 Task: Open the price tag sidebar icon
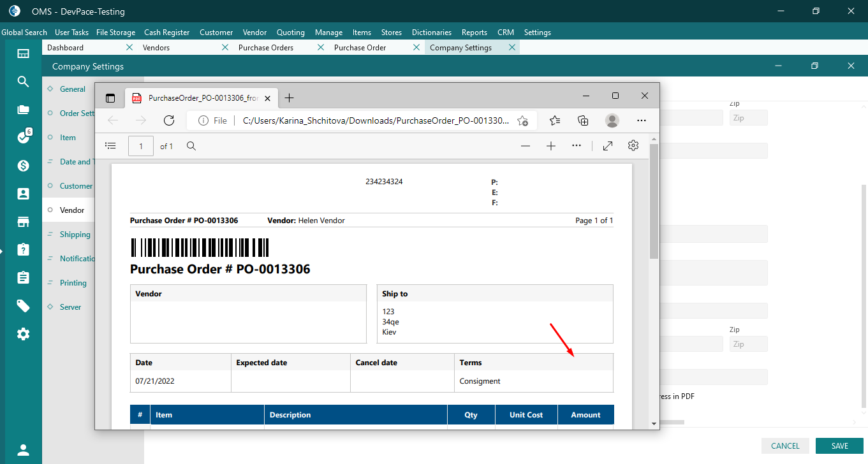tap(24, 306)
